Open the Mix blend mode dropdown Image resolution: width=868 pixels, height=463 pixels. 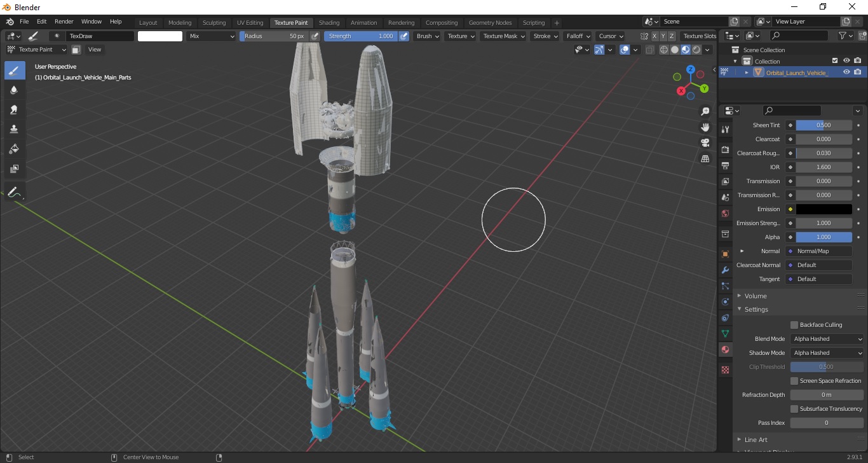coord(212,36)
